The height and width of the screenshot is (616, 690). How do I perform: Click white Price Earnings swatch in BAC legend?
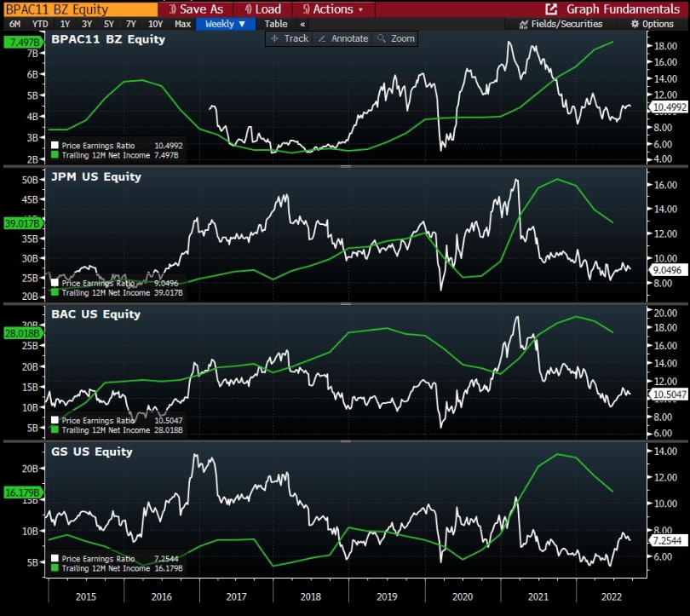[x=55, y=420]
